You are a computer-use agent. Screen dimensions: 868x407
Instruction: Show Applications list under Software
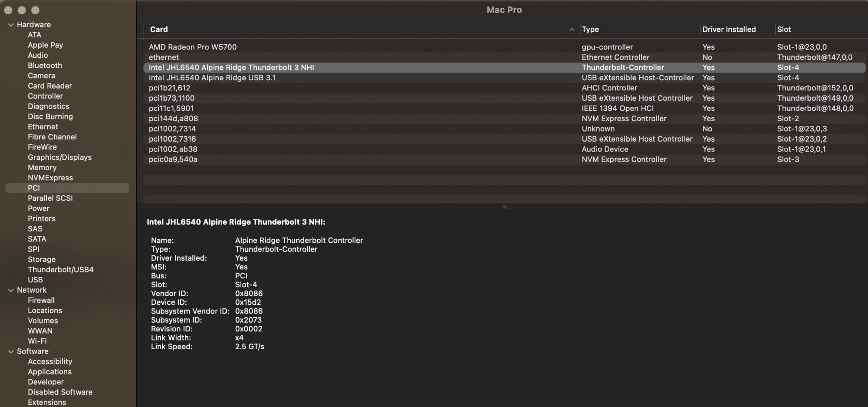[x=49, y=372]
